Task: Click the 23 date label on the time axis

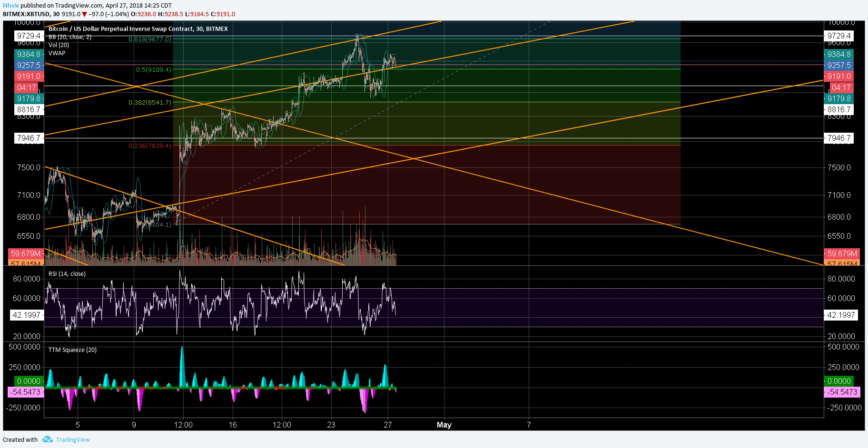Action: 331,425
